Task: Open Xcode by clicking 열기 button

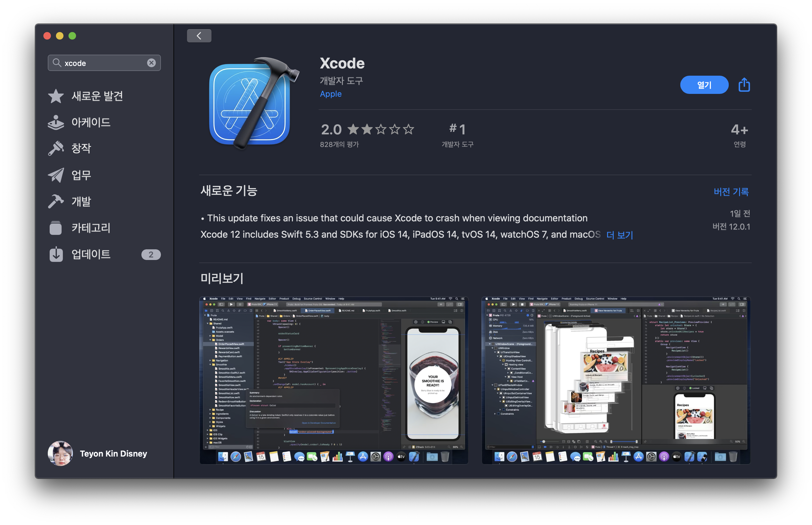Action: coord(704,84)
